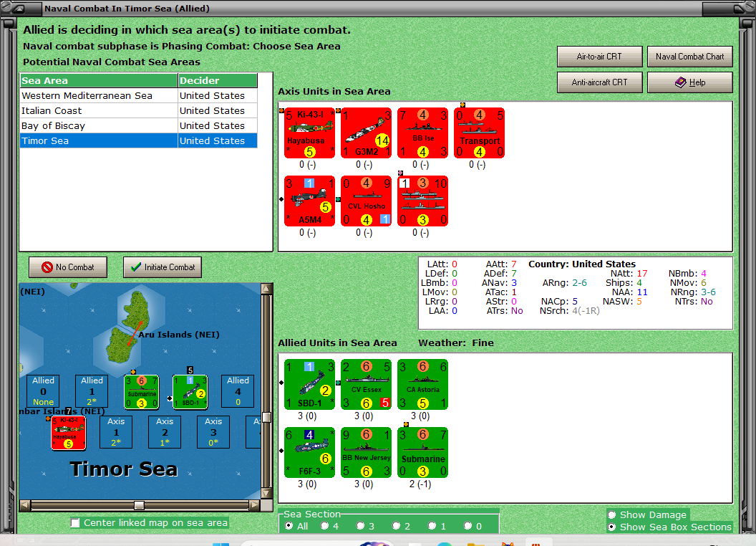The height and width of the screenshot is (546, 756).
Task: Select the SBD-1 dive bomber counter
Action: [309, 384]
